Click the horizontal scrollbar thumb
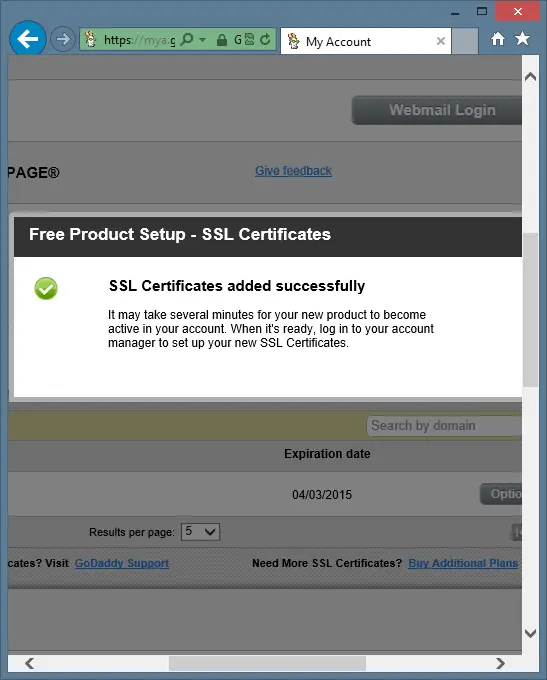The image size is (547, 680). tap(267, 663)
